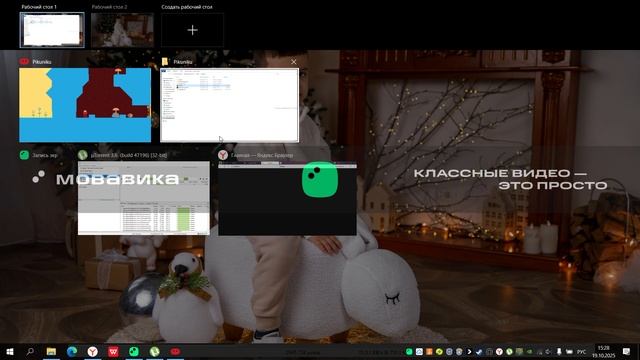Create a new desktop with the plus tile
The width and height of the screenshot is (640, 360).
point(192,30)
